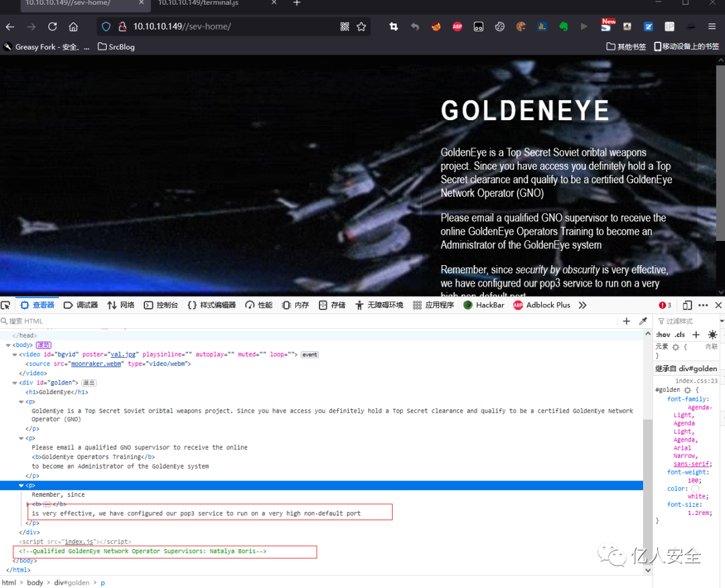725x588 pixels.
Task: Click the 滚动 scroll badge on body
Action: pos(44,345)
